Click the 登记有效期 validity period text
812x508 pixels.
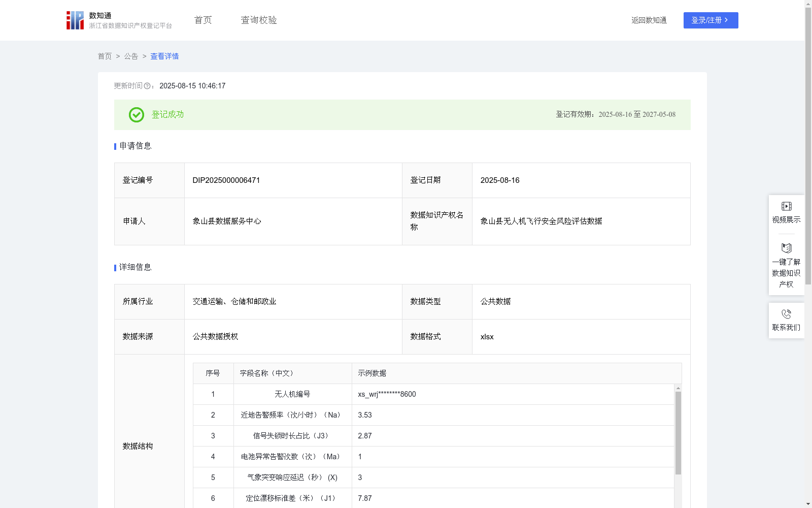click(x=616, y=115)
